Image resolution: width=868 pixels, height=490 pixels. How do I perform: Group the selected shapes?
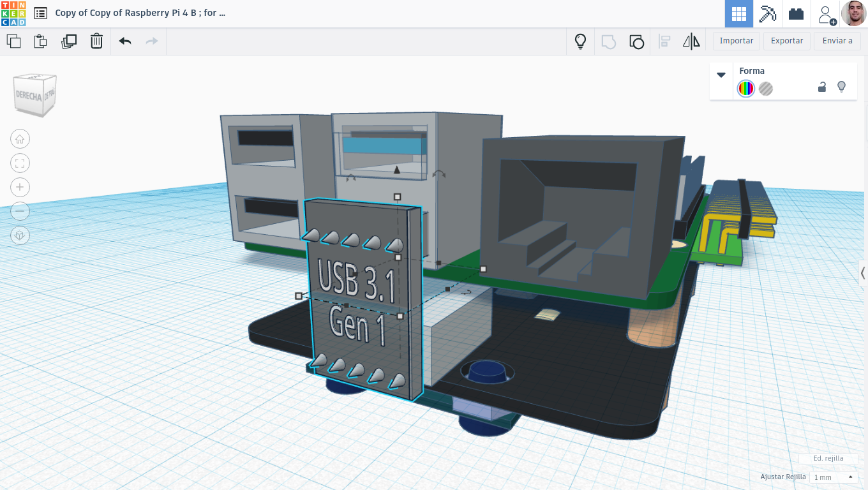[x=609, y=41]
